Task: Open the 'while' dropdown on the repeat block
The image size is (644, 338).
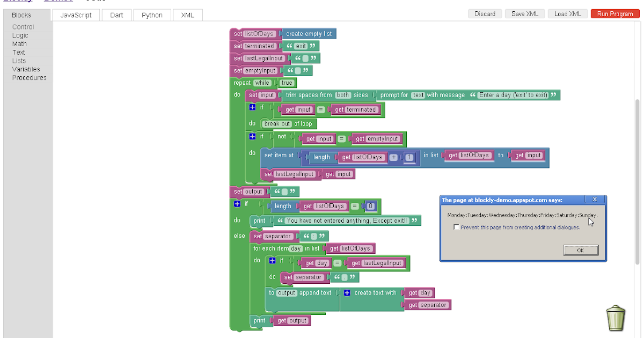Action: (262, 83)
